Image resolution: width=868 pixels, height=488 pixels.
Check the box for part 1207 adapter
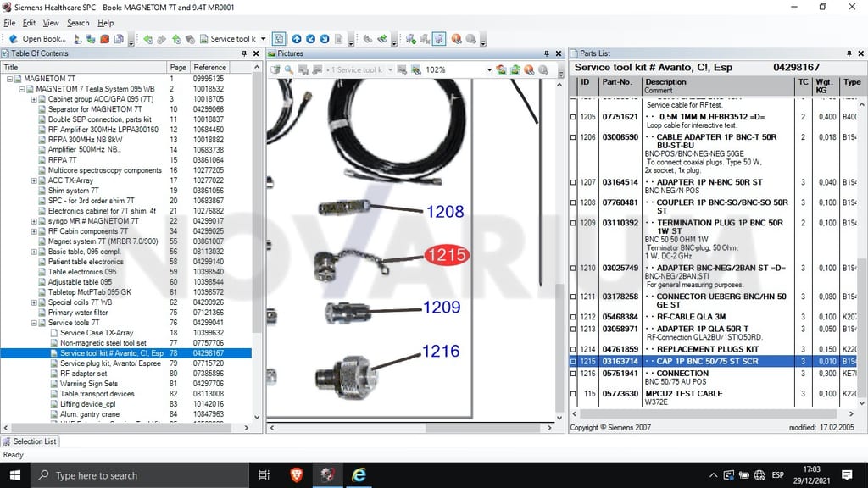click(573, 183)
